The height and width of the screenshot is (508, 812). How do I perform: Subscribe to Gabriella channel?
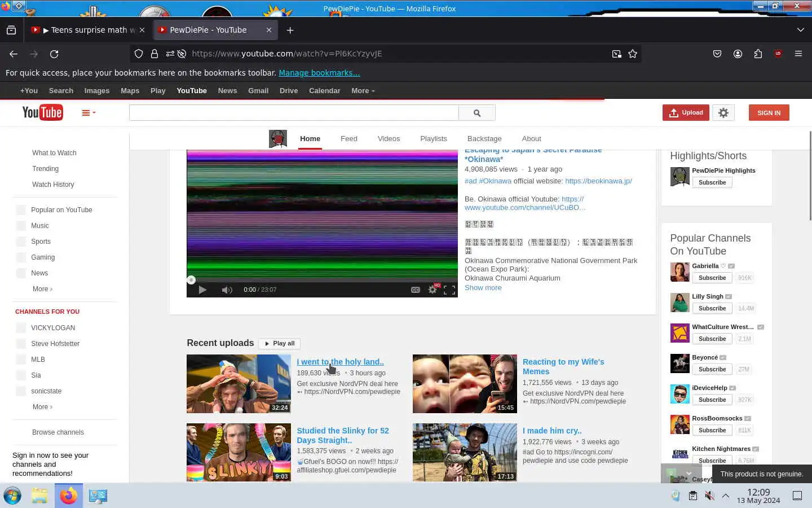coord(712,278)
